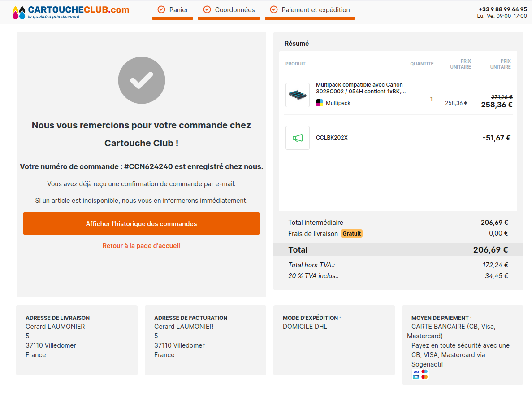Image resolution: width=532 pixels, height=406 pixels.
Task: Click Afficher l'historique des commandes button
Action: 141,223
